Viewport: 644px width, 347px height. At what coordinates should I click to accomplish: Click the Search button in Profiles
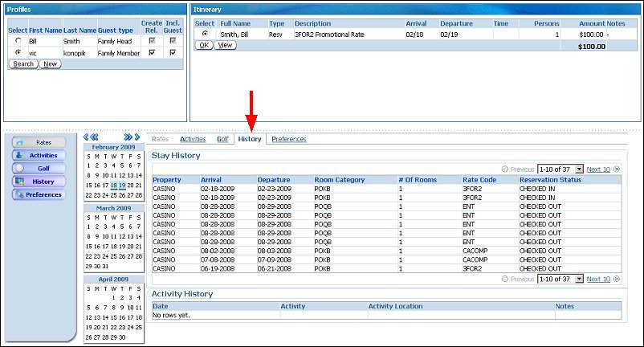(x=23, y=63)
